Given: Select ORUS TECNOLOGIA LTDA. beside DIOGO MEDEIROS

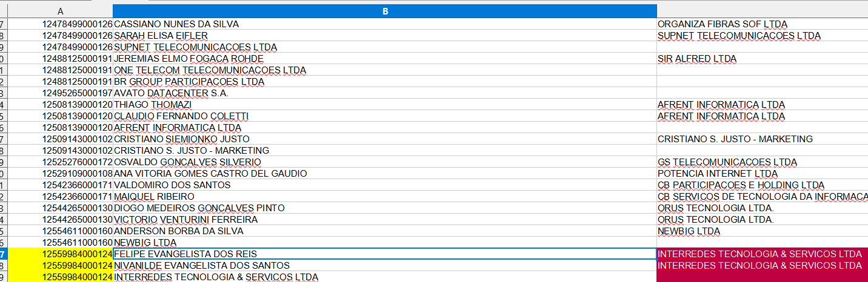Looking at the screenshot, I should click(x=763, y=208).
